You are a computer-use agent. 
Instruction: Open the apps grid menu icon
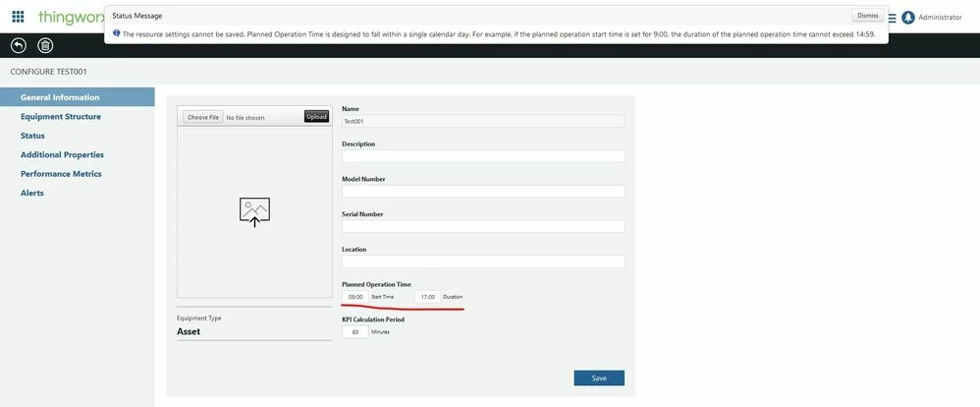pyautogui.click(x=18, y=17)
